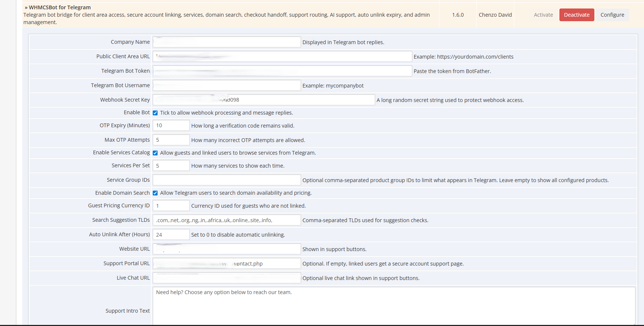
Task: Open the Configure button for WHMCSBot
Action: click(612, 15)
